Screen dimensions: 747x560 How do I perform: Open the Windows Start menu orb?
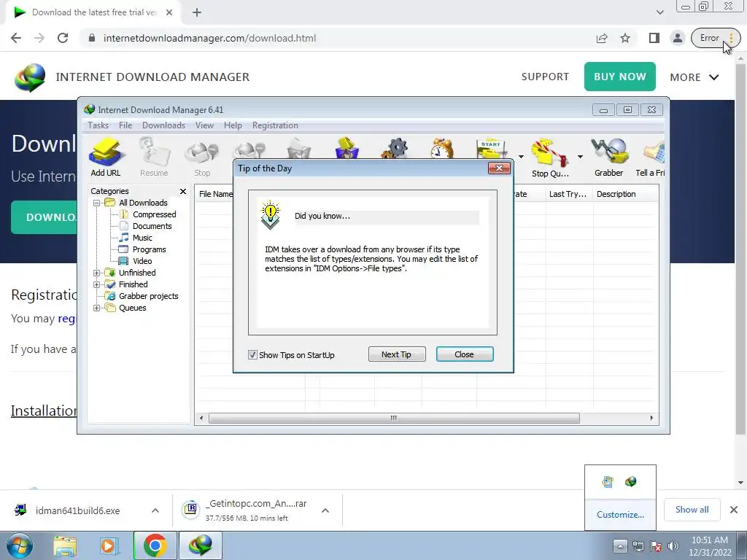click(19, 545)
